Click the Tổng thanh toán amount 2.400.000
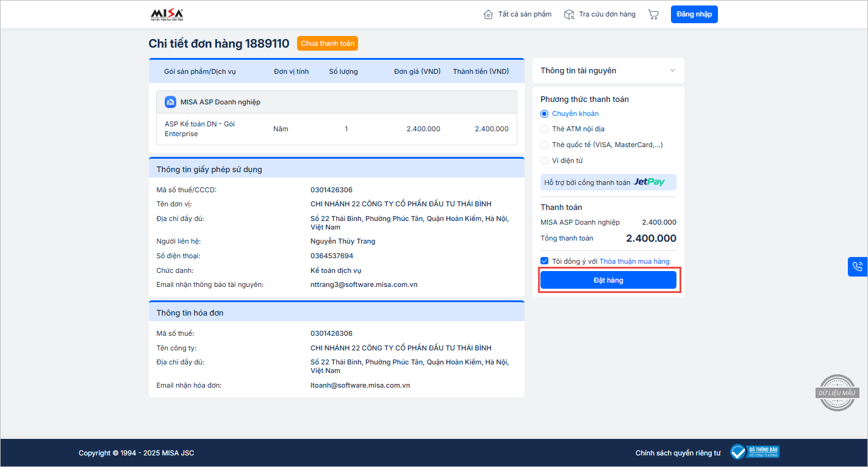 pyautogui.click(x=651, y=239)
